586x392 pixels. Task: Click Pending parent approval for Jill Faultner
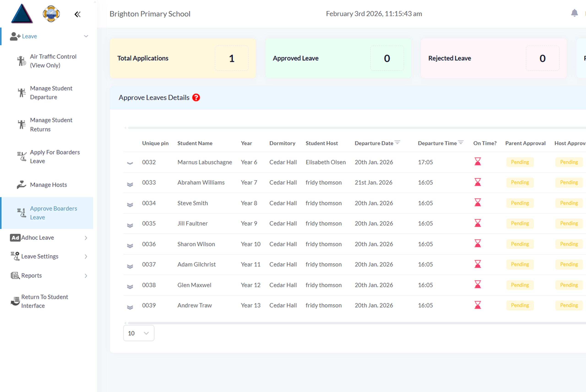[520, 223]
